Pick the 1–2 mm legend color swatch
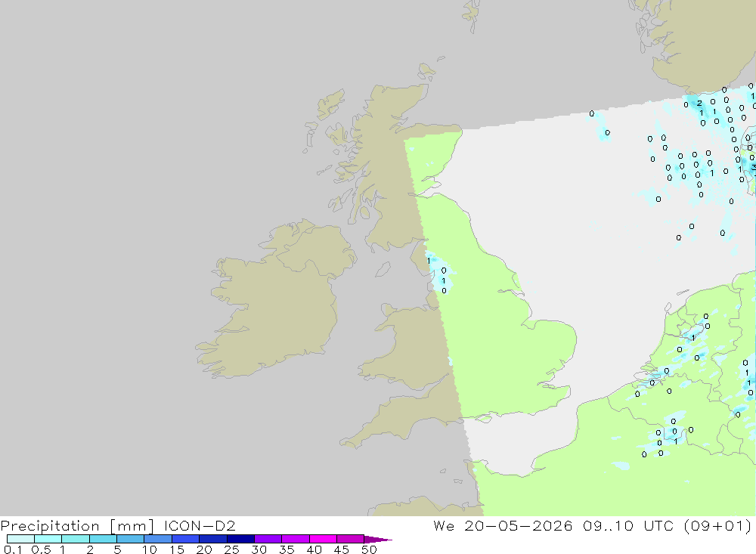This screenshot has width=756, height=554. tap(76, 539)
